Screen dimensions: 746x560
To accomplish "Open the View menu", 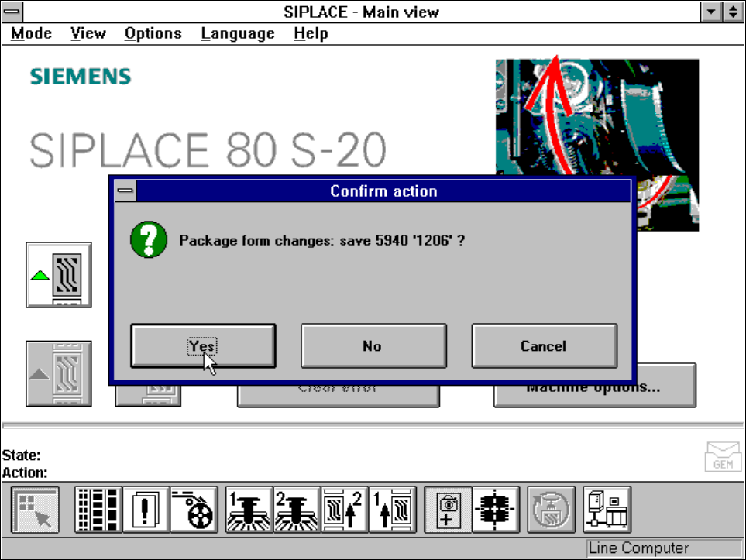I will pos(88,34).
